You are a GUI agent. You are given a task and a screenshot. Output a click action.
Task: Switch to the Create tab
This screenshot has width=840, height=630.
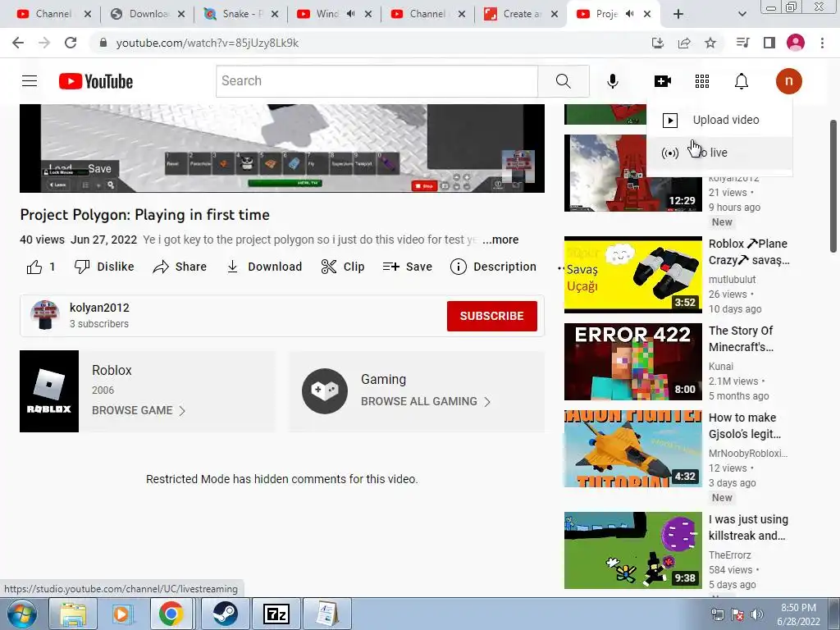[522, 14]
